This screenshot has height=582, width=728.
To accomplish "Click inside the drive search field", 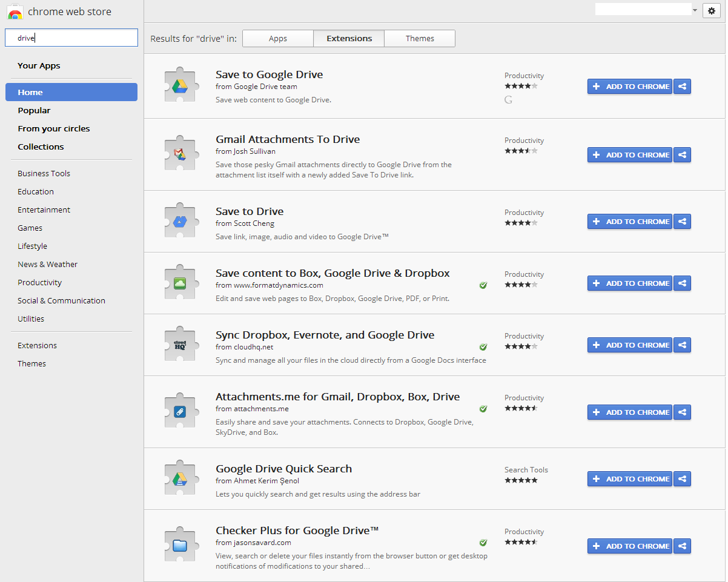I will (x=71, y=38).
